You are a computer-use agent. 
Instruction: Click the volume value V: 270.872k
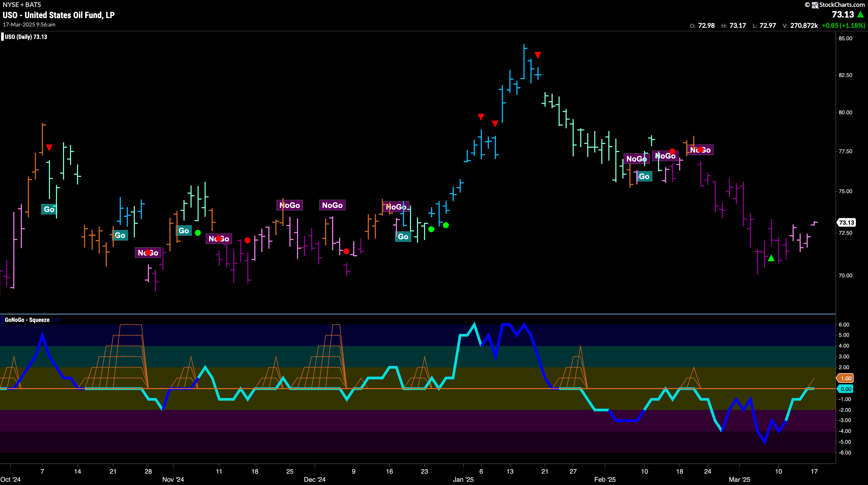800,26
